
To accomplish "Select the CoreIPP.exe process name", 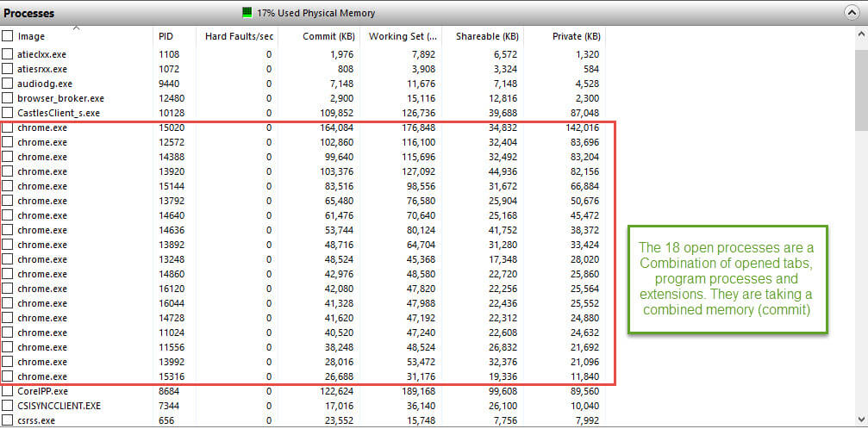I will coord(42,391).
